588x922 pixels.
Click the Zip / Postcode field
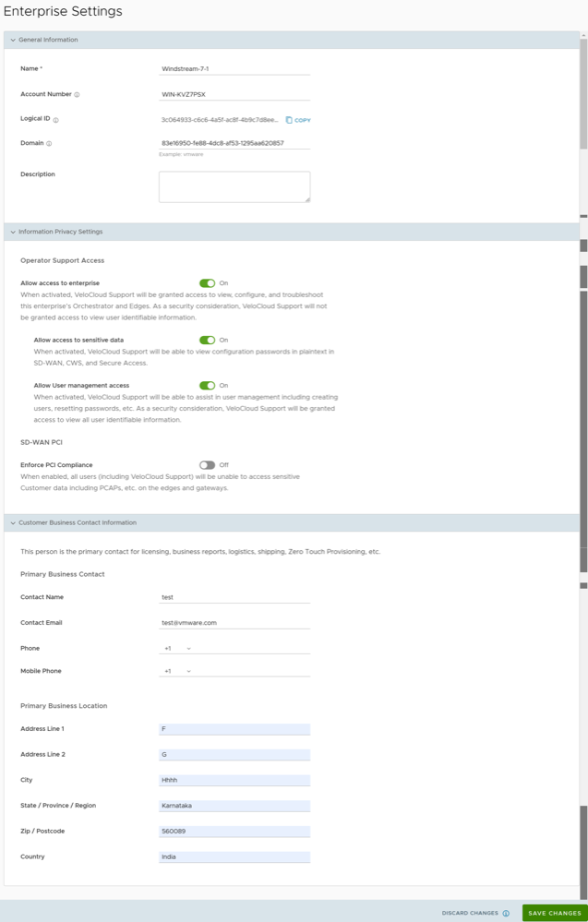(x=234, y=832)
